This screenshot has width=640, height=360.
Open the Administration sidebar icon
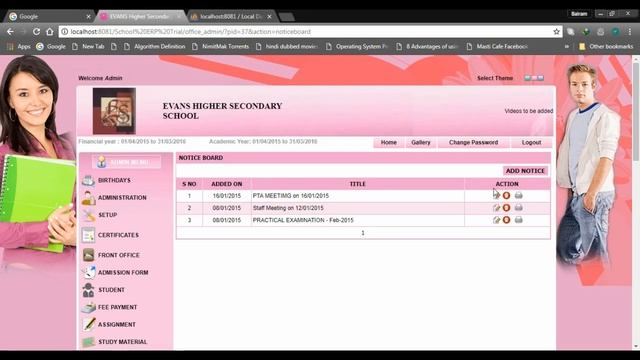pyautogui.click(x=88, y=198)
